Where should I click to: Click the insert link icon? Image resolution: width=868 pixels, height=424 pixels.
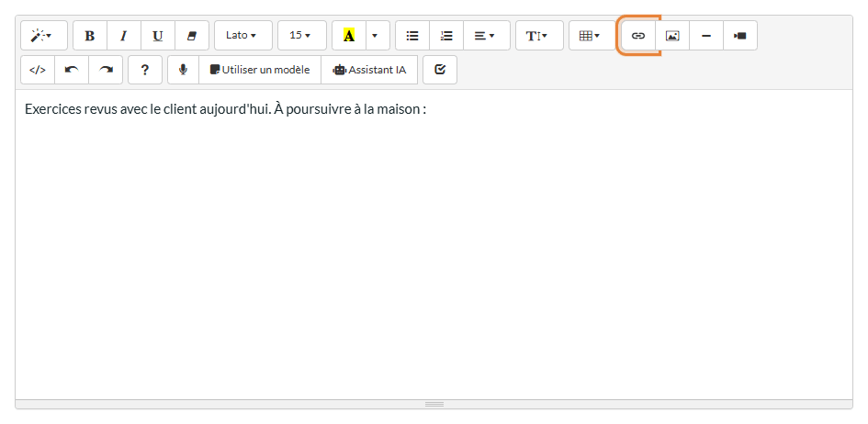[638, 36]
